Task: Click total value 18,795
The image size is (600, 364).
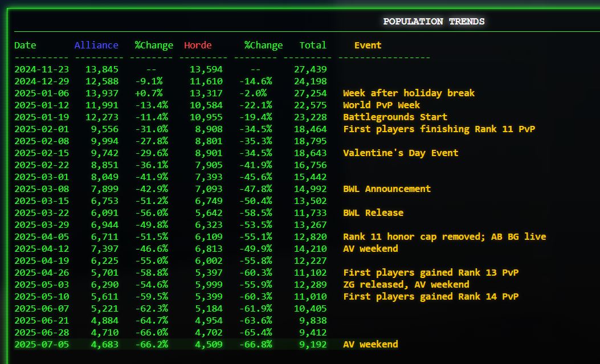Action: (311, 141)
